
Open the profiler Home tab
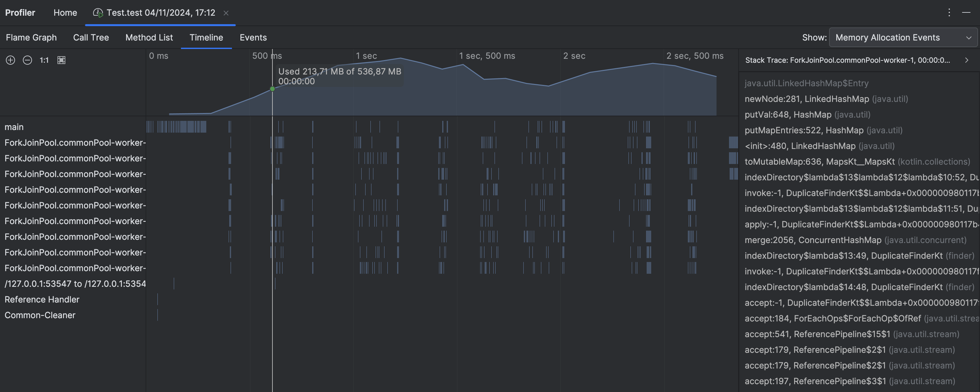(65, 12)
